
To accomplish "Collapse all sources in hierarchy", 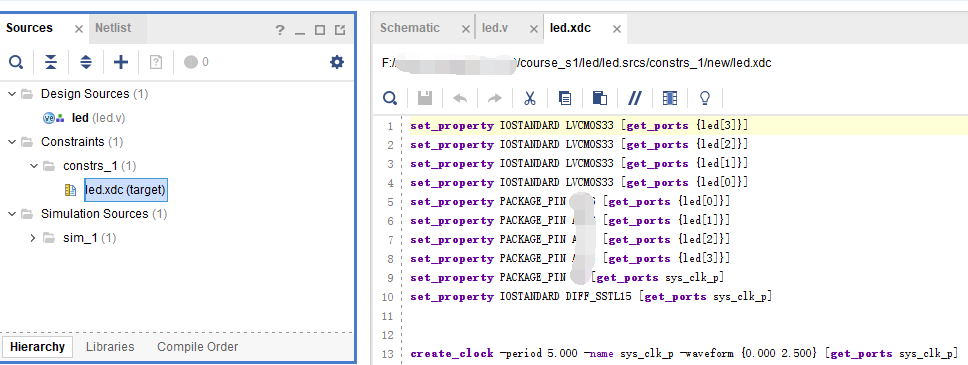I will click(51, 62).
